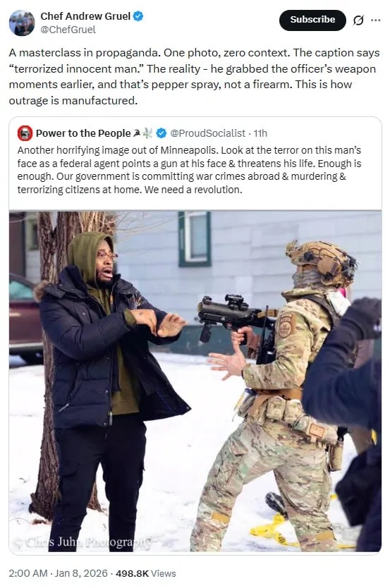Click the verified badge next to Power to the People
390x588 pixels.
point(162,133)
